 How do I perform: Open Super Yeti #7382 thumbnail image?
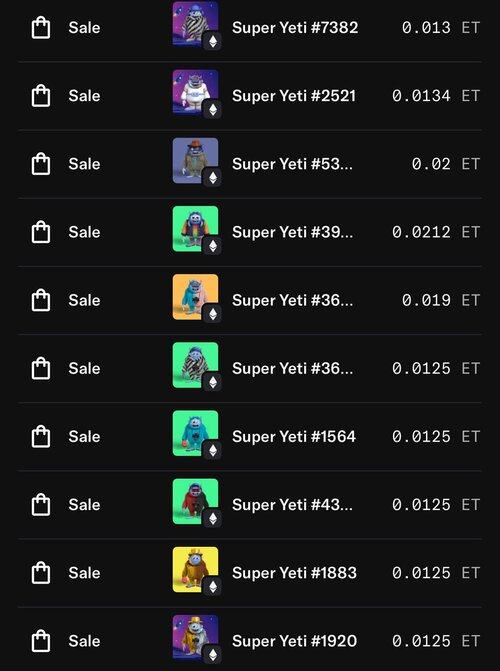(195, 24)
